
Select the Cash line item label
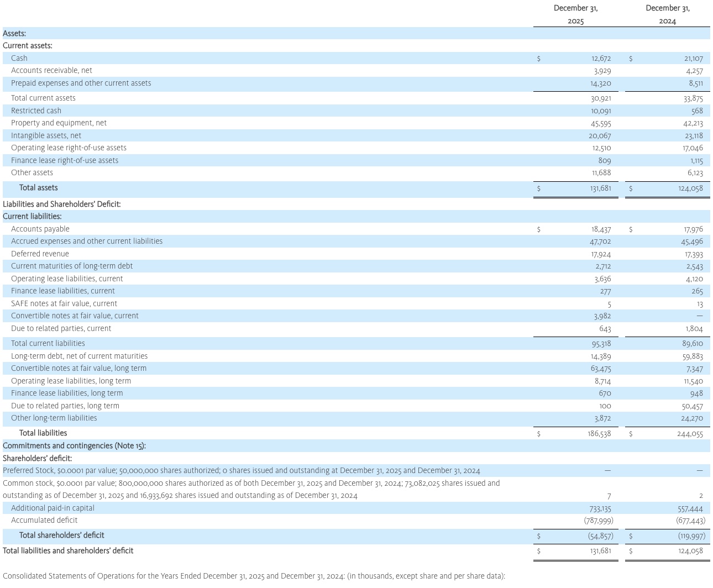(19, 58)
